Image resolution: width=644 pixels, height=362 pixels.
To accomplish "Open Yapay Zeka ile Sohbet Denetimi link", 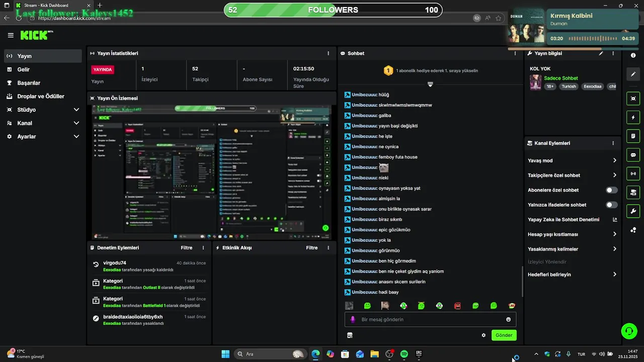I will (573, 220).
